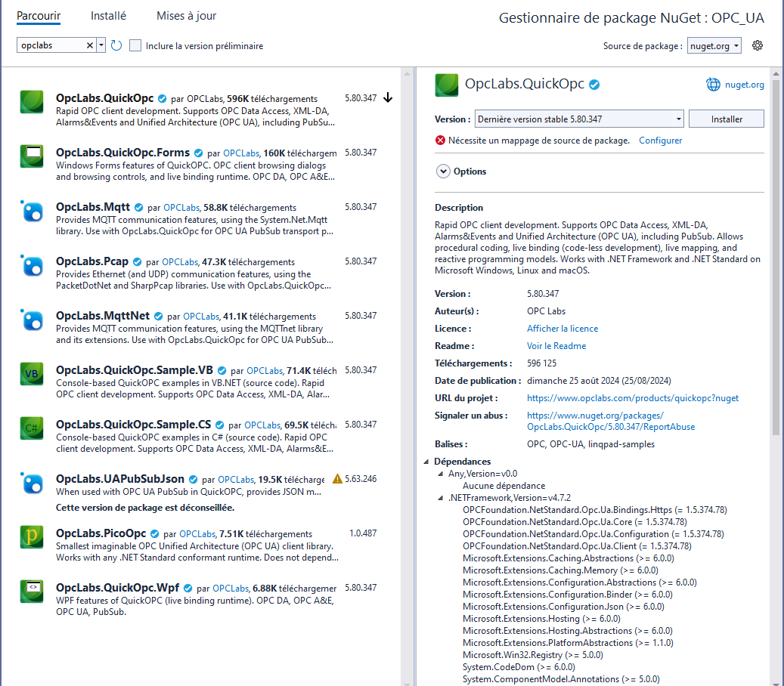
Task: Open the search history dropdown arrow
Action: [101, 45]
